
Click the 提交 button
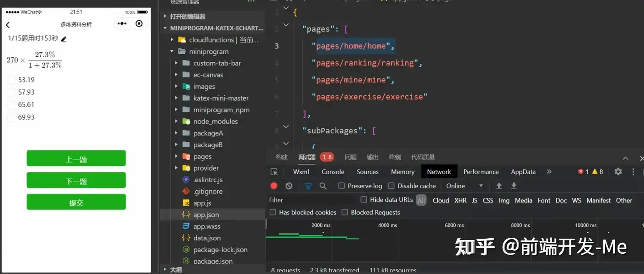point(76,202)
